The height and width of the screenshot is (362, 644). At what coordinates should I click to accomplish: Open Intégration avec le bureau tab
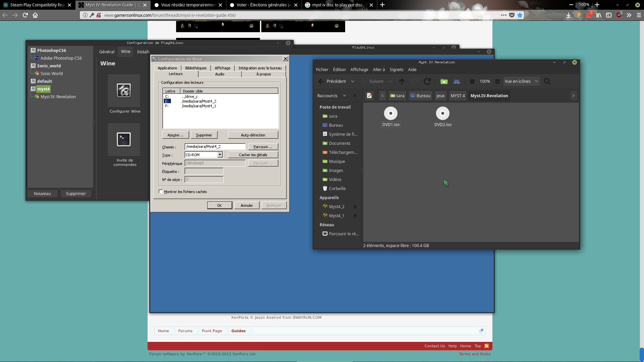(x=260, y=68)
